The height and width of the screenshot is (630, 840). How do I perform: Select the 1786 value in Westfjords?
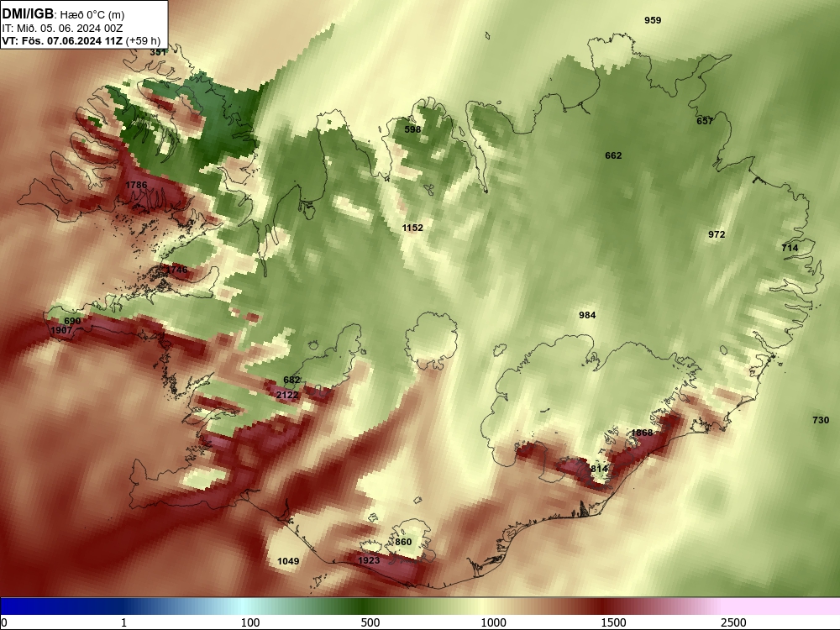[136, 185]
